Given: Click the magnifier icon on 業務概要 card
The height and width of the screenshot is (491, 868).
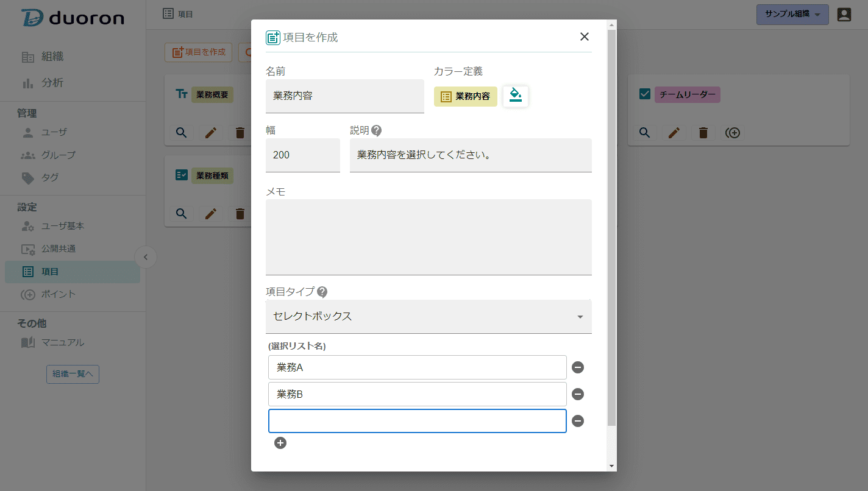Looking at the screenshot, I should coord(181,132).
